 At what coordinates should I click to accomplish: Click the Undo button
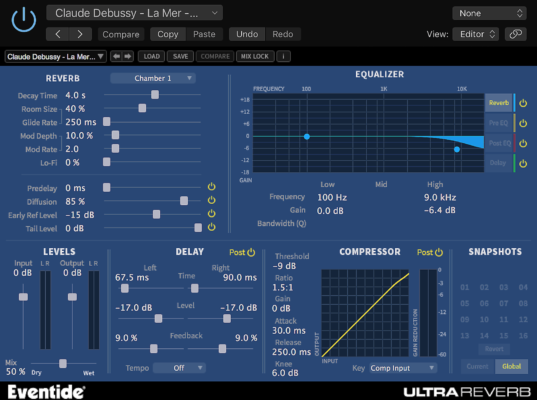pos(247,34)
